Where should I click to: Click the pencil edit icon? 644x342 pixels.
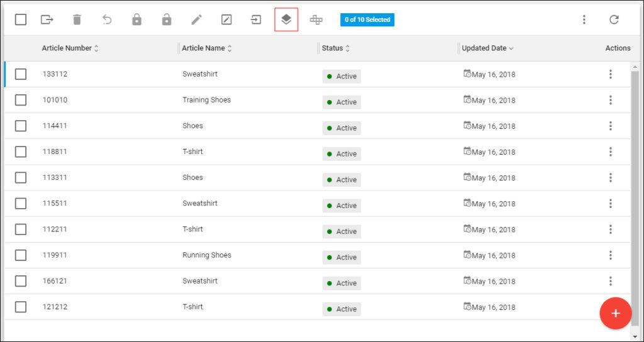[x=197, y=19]
